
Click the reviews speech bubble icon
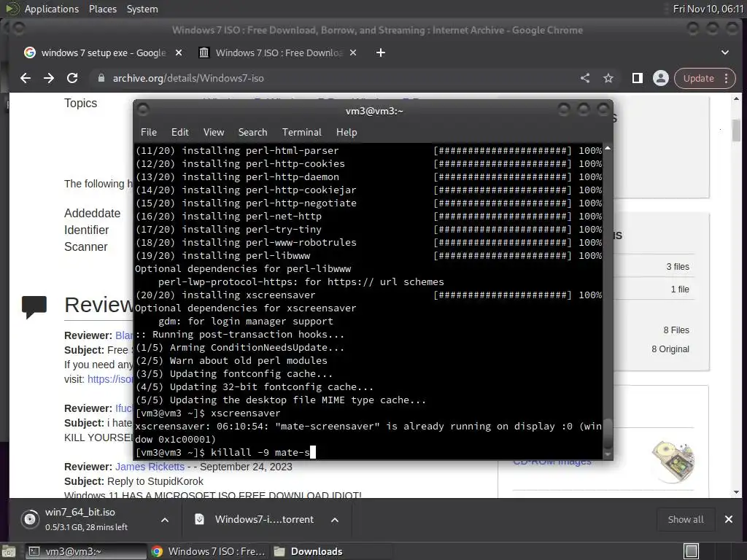[x=34, y=306]
